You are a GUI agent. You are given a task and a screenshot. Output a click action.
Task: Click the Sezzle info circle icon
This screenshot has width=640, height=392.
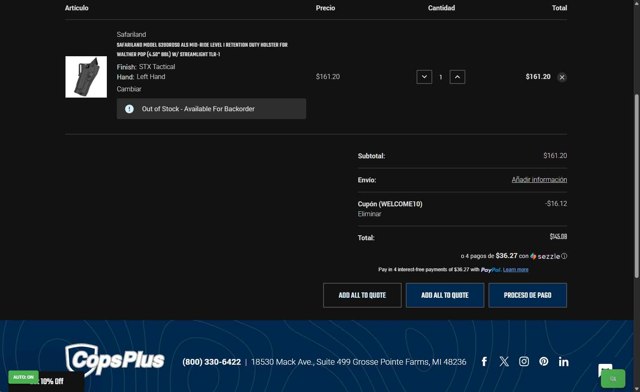564,256
